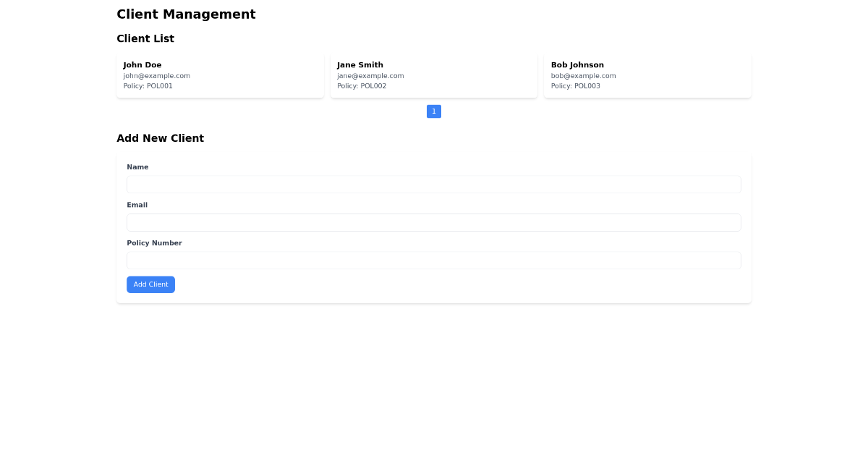Click bob@example.com email text
This screenshot has width=868, height=456.
[583, 76]
